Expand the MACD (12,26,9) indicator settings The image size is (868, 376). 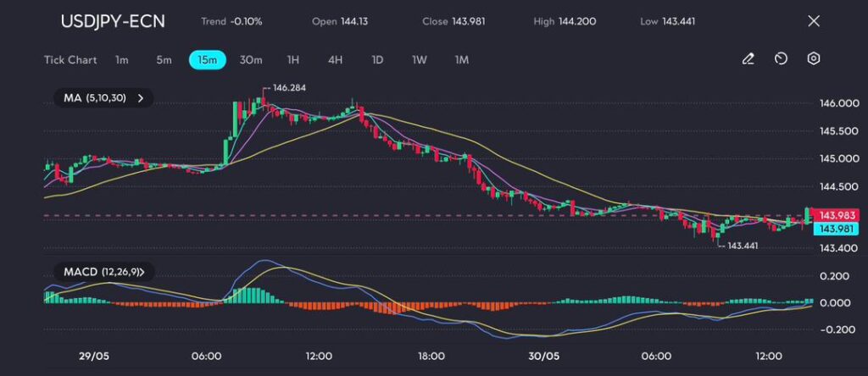pyautogui.click(x=144, y=272)
